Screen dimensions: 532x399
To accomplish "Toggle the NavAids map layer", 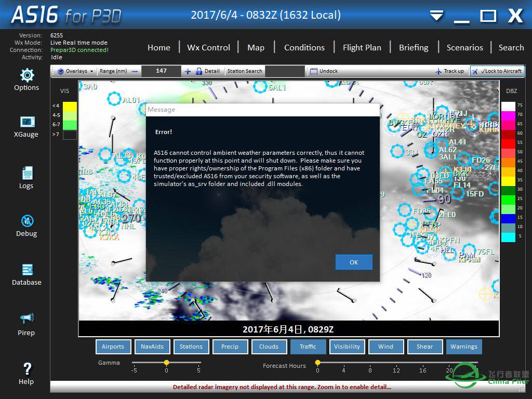I will (x=152, y=347).
